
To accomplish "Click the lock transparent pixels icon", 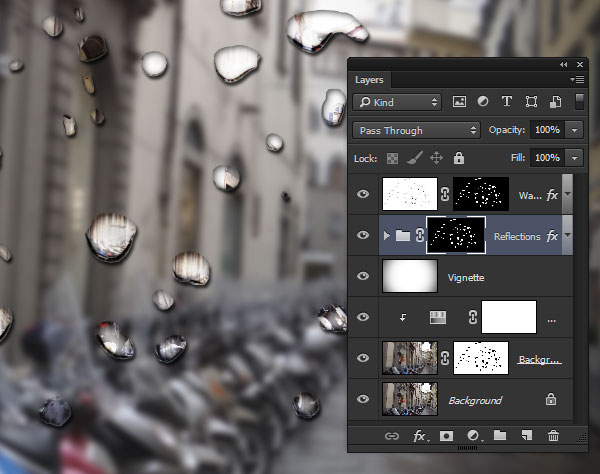I will (393, 158).
